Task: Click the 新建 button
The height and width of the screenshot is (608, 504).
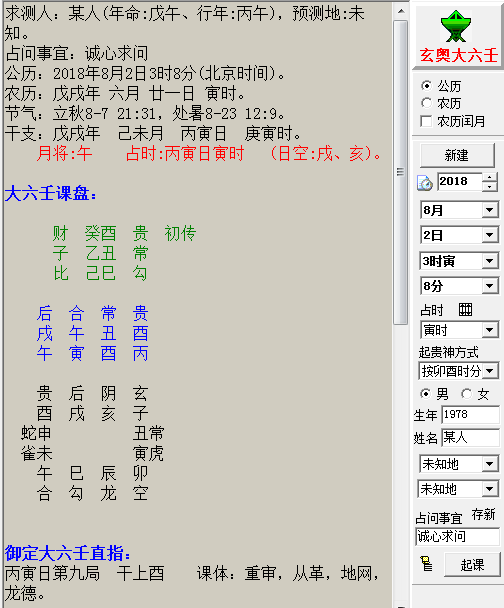Action: [x=457, y=155]
